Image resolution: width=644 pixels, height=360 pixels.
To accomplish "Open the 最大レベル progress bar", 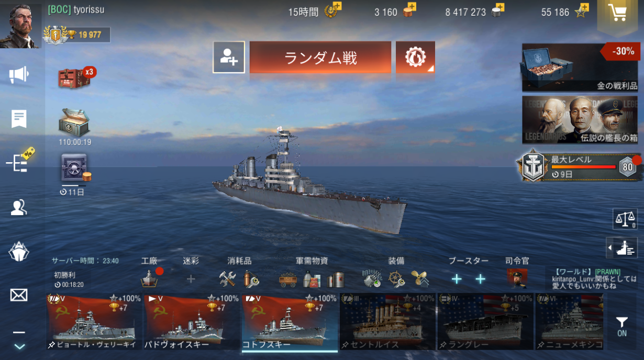I will pyautogui.click(x=580, y=167).
